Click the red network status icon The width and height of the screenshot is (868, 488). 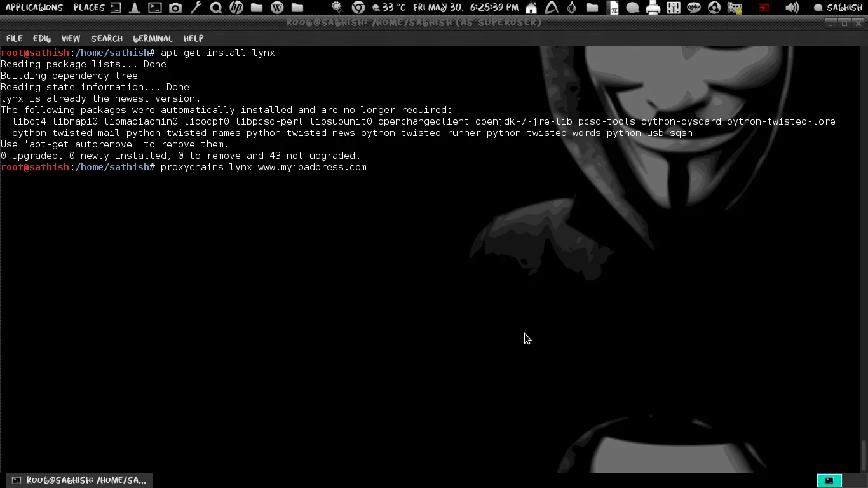click(x=764, y=8)
